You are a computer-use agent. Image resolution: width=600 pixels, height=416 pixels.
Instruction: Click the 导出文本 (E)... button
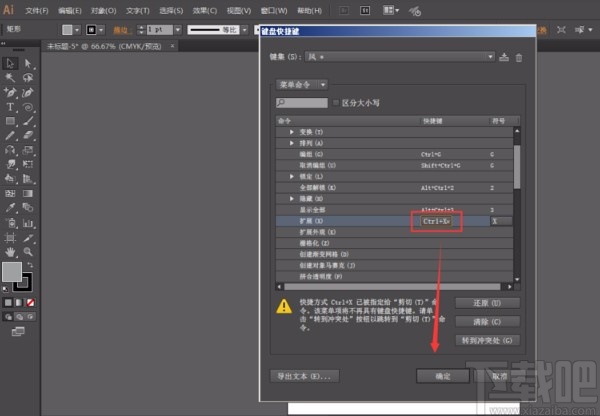(304, 376)
